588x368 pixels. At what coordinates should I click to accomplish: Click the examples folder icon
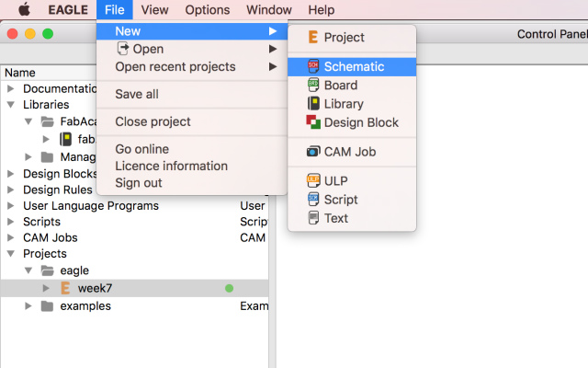click(47, 306)
